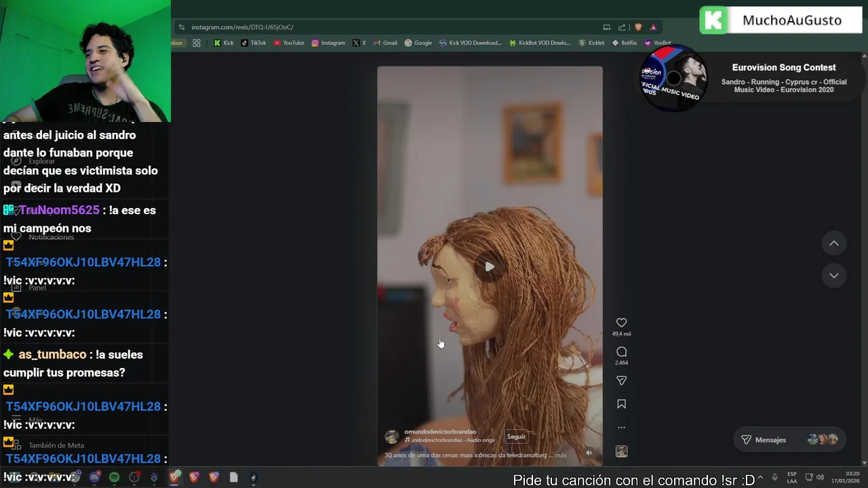
Task: Open the apps grid bookmark icon
Action: 197,43
